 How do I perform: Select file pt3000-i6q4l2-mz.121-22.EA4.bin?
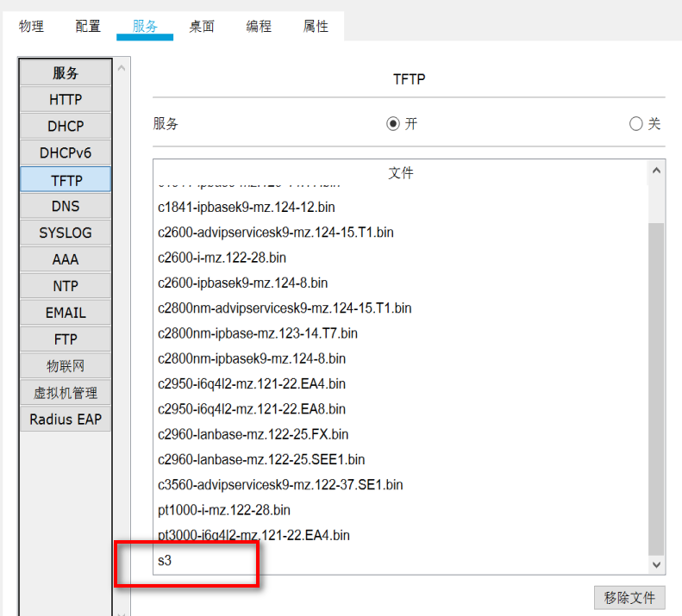coord(253,535)
